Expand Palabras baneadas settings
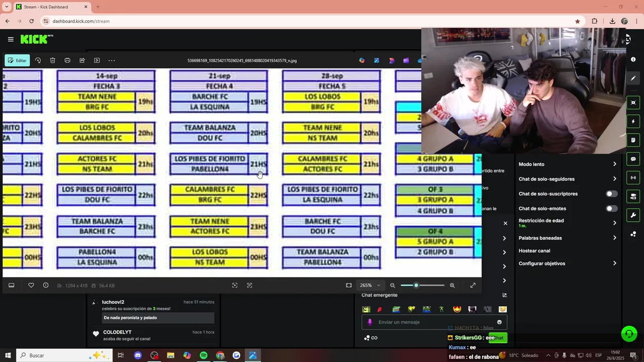 568,238
